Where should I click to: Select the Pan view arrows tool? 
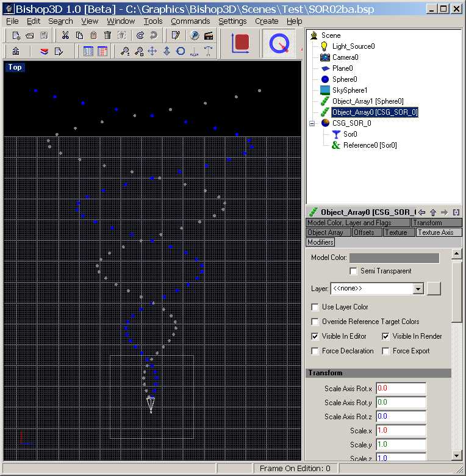152,51
